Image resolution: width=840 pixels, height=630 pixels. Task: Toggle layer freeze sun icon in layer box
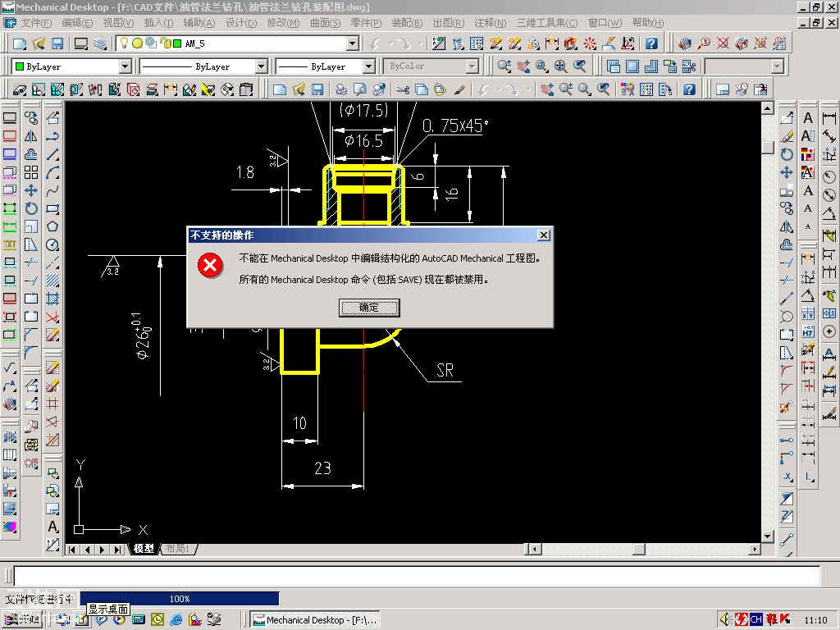137,43
